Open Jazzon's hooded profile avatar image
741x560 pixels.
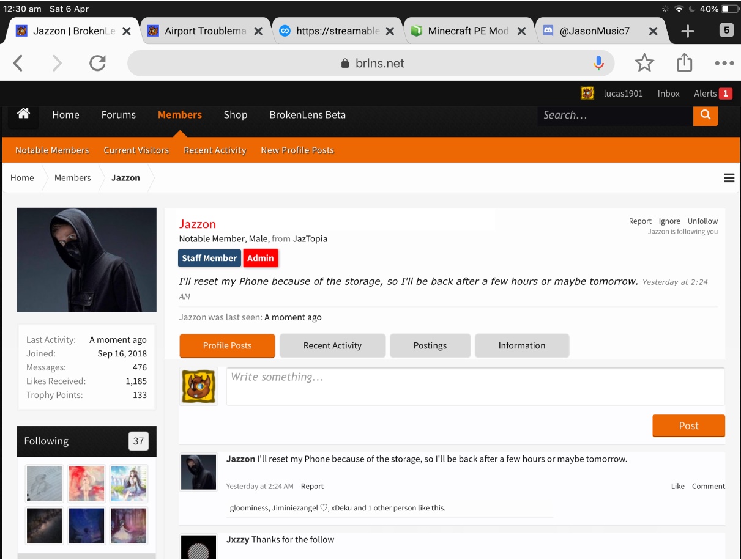click(86, 260)
